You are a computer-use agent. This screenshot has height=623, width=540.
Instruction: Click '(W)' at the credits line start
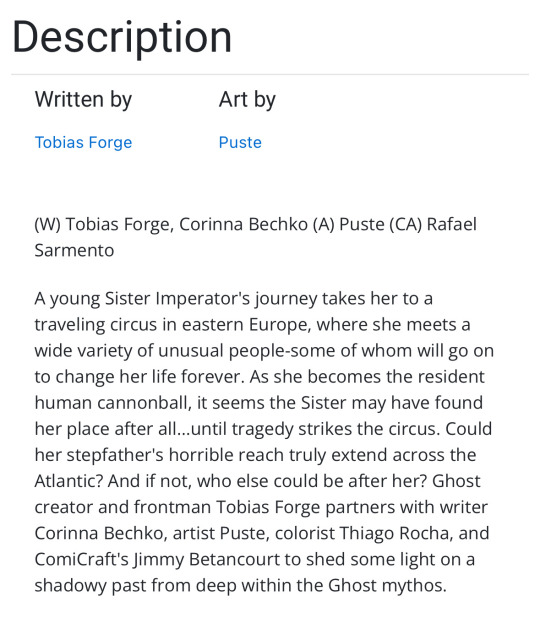pyautogui.click(x=48, y=224)
